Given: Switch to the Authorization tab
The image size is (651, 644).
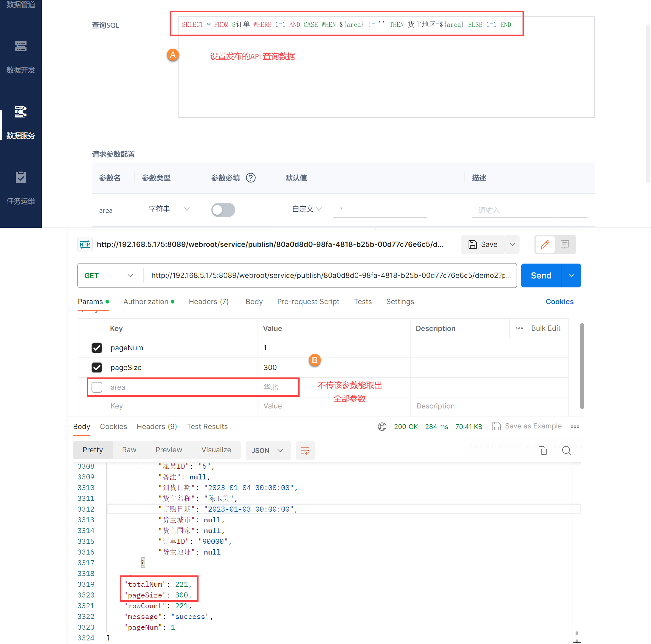Looking at the screenshot, I should (x=149, y=302).
